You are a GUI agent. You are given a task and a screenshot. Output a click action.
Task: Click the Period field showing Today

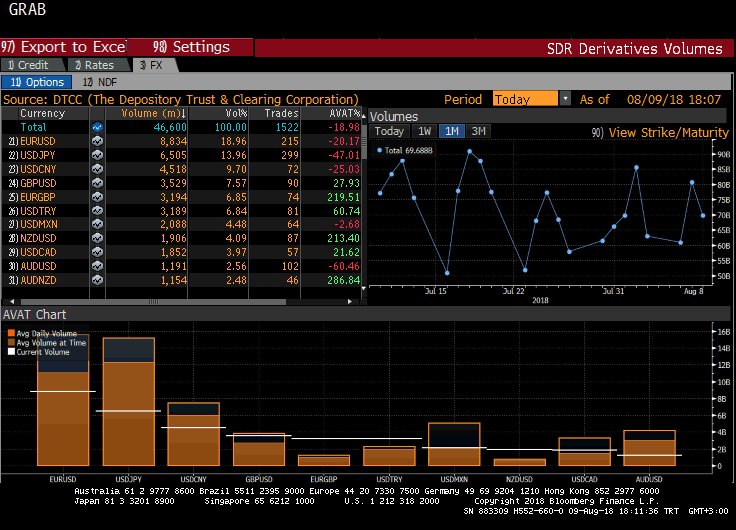tap(526, 99)
